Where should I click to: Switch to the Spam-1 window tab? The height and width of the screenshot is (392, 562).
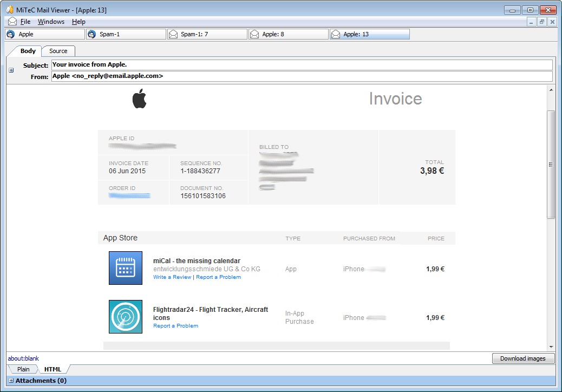(126, 34)
